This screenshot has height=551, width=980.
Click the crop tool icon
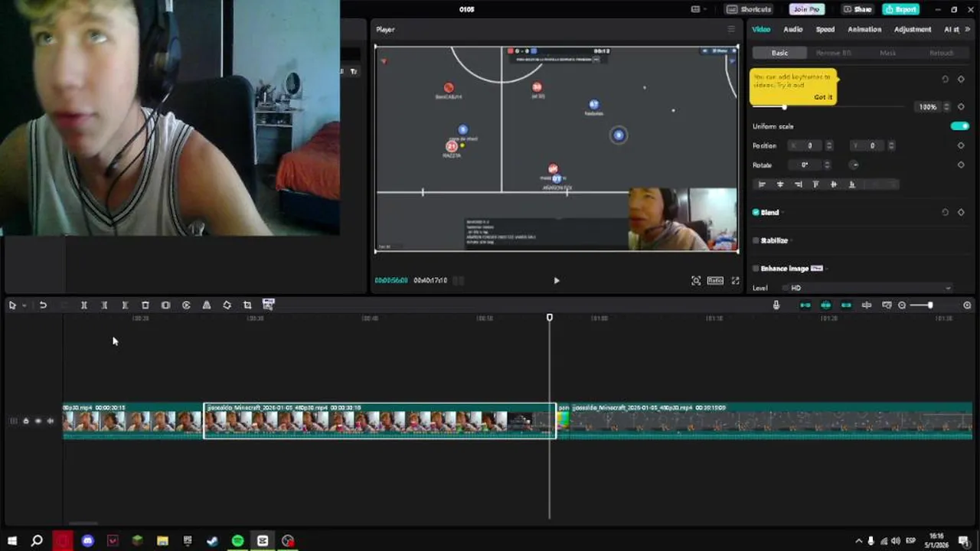point(247,305)
